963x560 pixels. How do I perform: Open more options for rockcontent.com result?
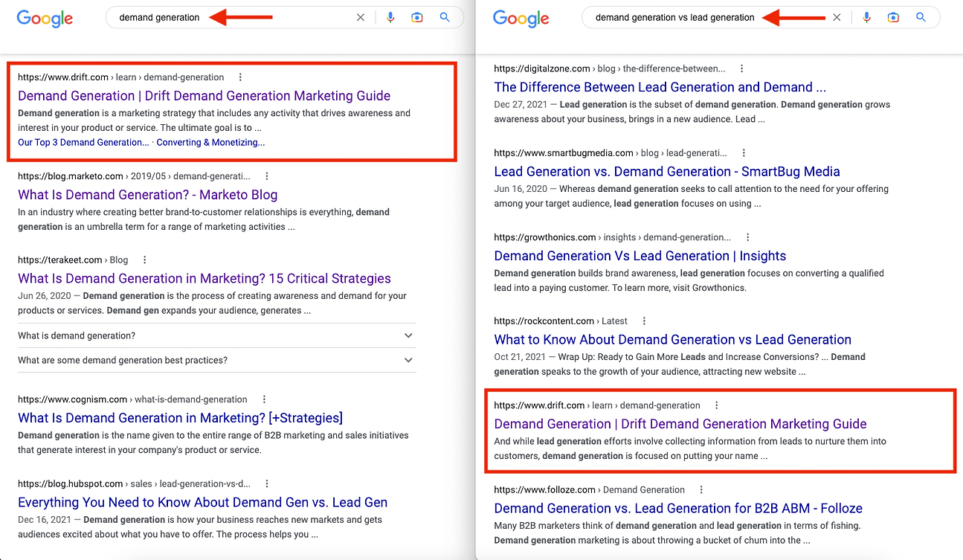pos(644,321)
